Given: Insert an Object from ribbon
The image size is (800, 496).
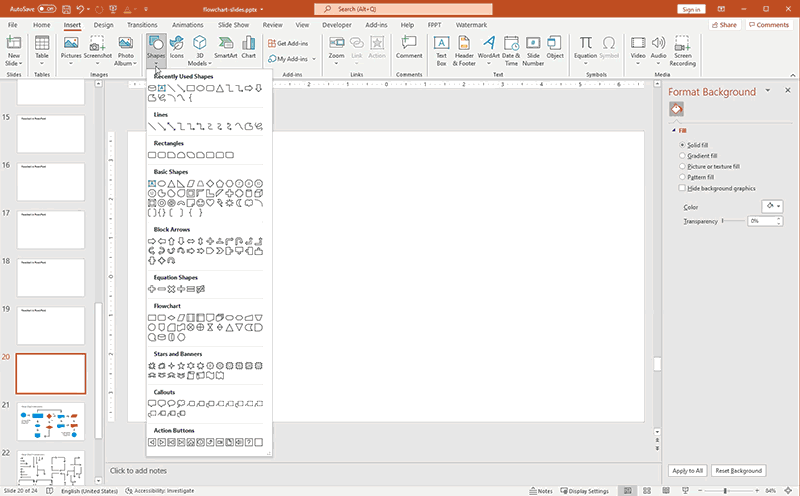Looking at the screenshot, I should 555,47.
